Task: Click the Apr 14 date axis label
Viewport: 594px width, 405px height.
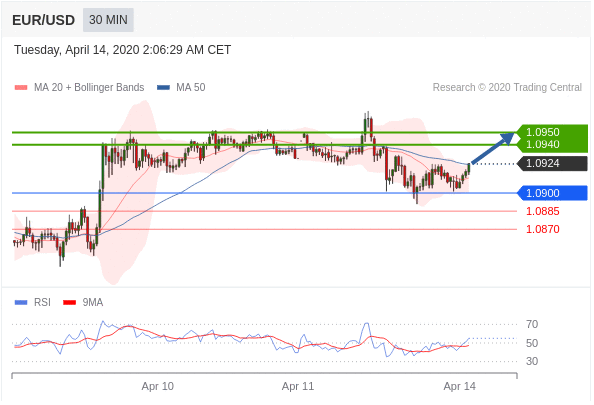Action: (460, 386)
